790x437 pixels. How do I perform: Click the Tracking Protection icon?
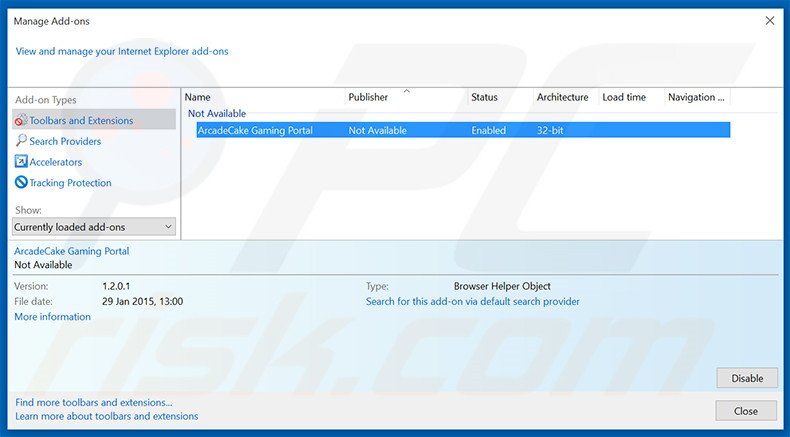click(21, 182)
